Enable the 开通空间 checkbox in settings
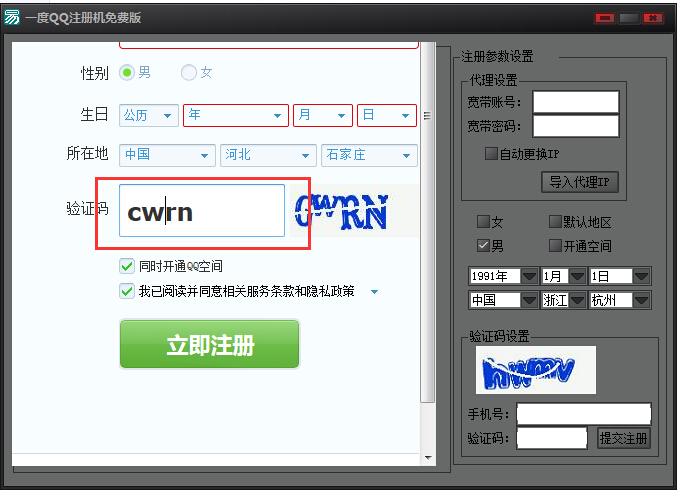This screenshot has height=490, width=677. point(555,246)
